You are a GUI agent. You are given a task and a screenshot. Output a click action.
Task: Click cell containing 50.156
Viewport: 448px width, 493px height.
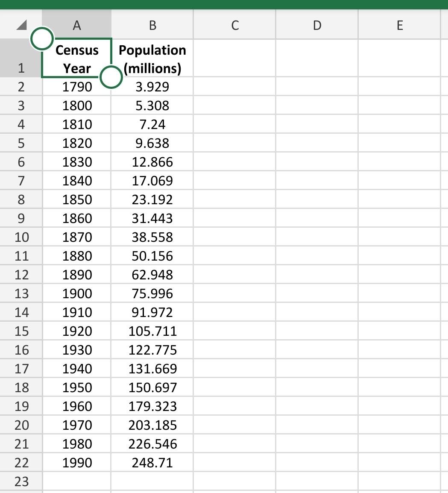tap(152, 255)
